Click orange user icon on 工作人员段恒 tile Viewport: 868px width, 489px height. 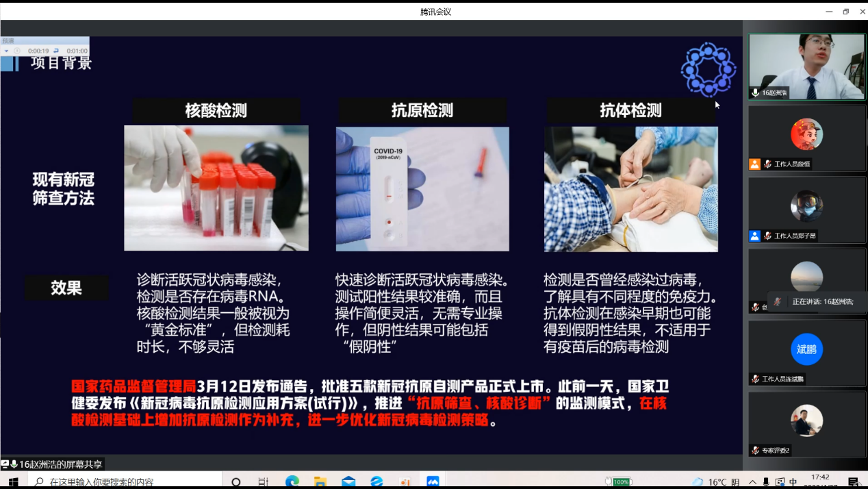pos(754,164)
